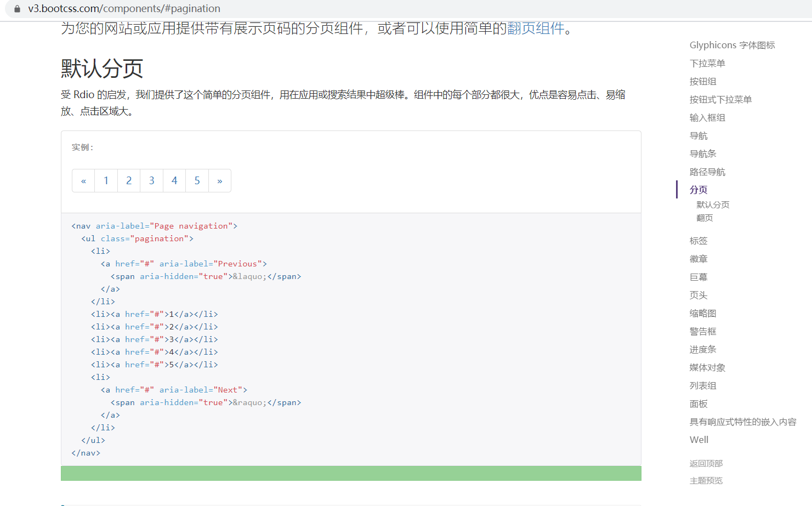Click the aria-label="Previous" code line
The width and height of the screenshot is (812, 506).
[184, 264]
